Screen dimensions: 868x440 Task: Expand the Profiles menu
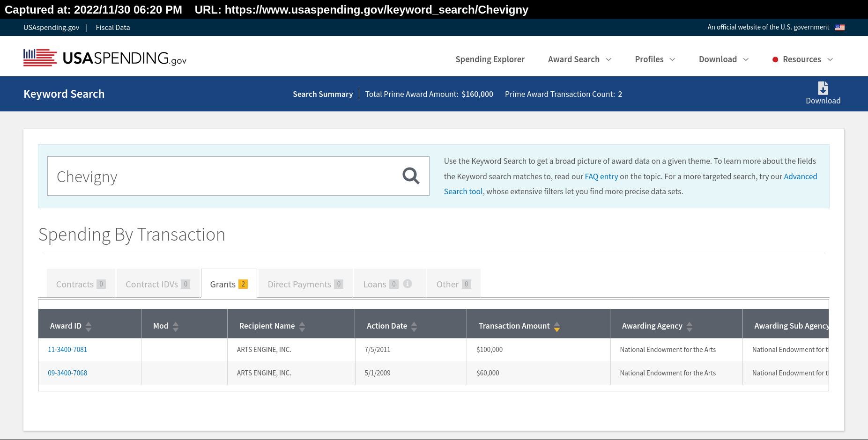pyautogui.click(x=655, y=59)
